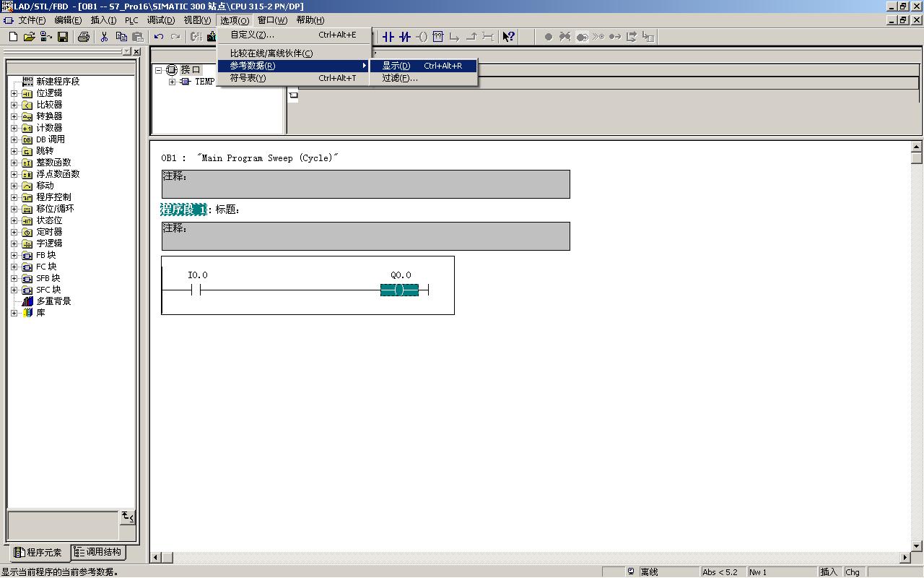
Task: Insert a normally closed contact
Action: pyautogui.click(x=405, y=37)
